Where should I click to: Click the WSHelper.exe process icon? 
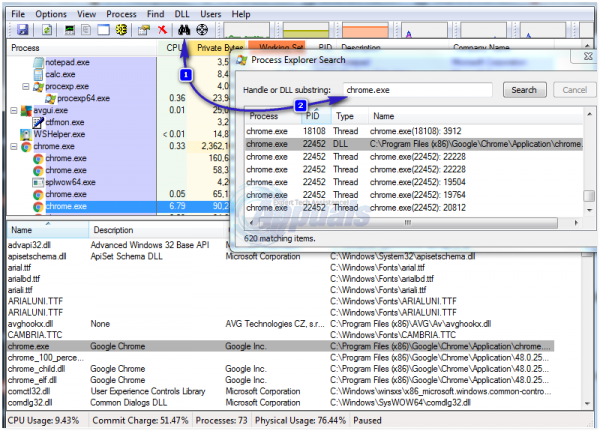click(26, 134)
